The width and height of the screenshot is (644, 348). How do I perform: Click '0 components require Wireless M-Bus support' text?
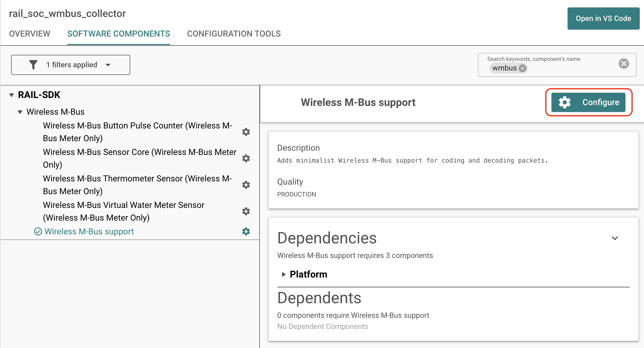click(353, 315)
